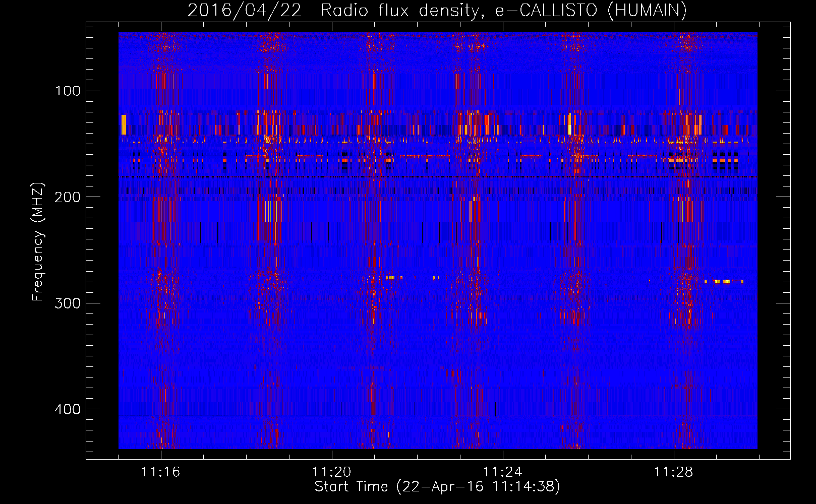Screen dimensions: 816x504
Task: Click the 'Start Time (22-Apr-16 11:14:38)' label
Action: (x=437, y=487)
